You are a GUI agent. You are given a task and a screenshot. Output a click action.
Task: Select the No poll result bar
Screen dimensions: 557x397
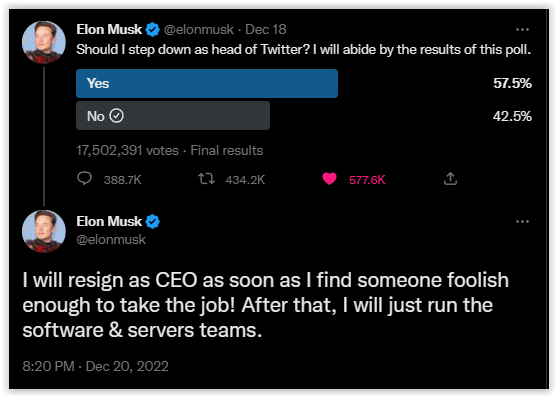(173, 116)
